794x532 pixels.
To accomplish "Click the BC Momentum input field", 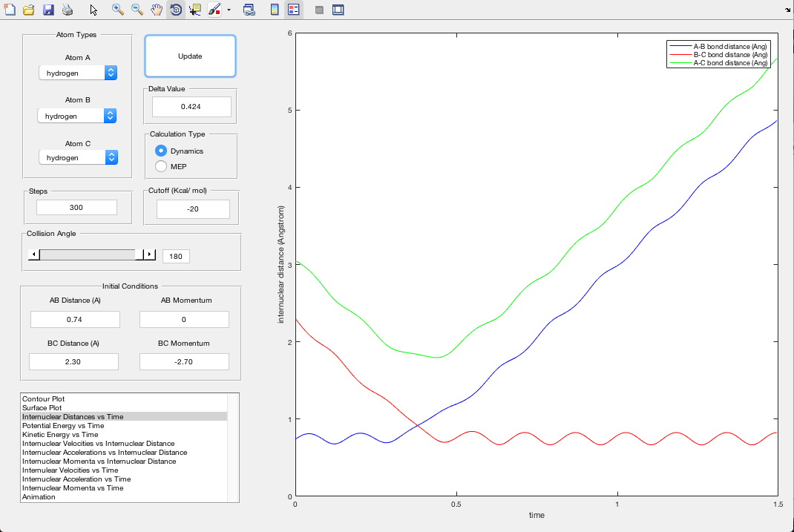I will [x=184, y=361].
